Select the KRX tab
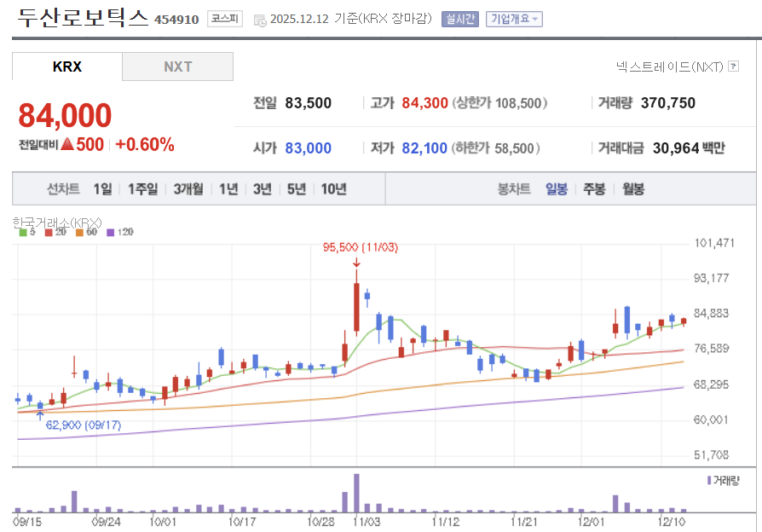762x532 pixels. pos(65,66)
